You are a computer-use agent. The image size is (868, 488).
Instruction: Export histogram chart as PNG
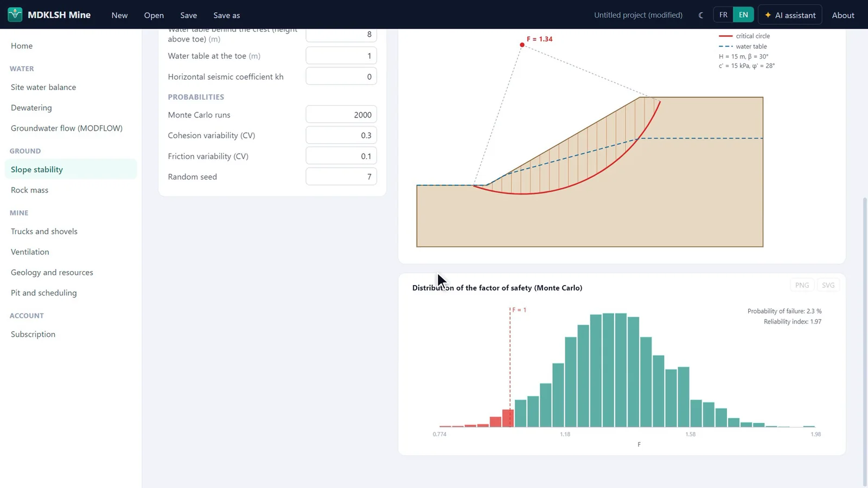802,285
